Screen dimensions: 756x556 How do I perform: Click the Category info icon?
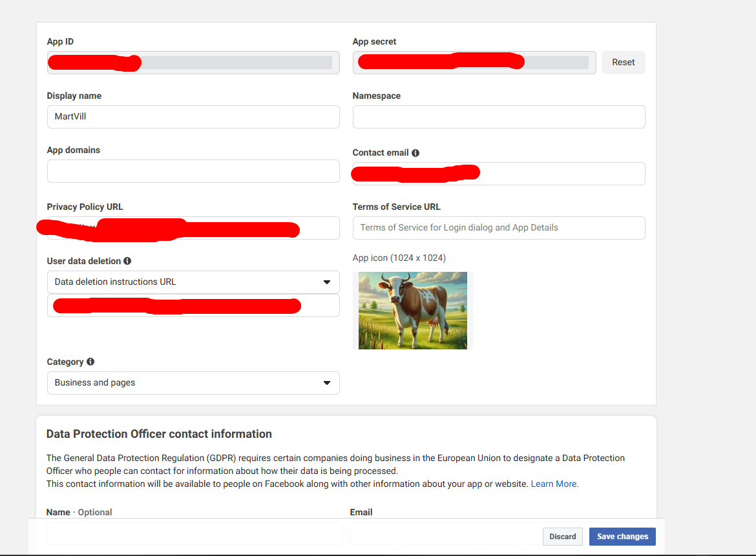point(90,362)
